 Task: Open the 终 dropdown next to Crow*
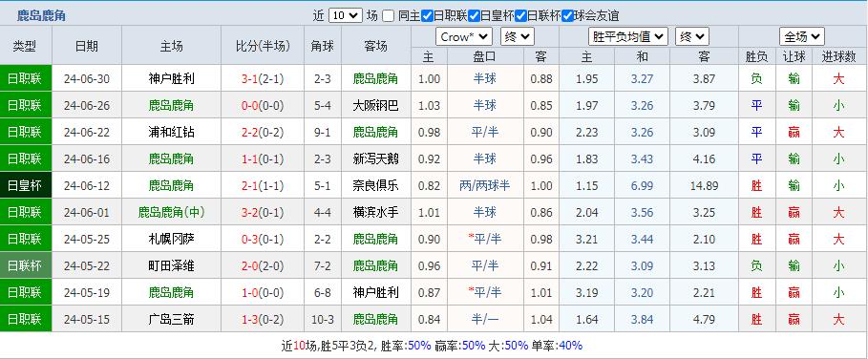(517, 37)
